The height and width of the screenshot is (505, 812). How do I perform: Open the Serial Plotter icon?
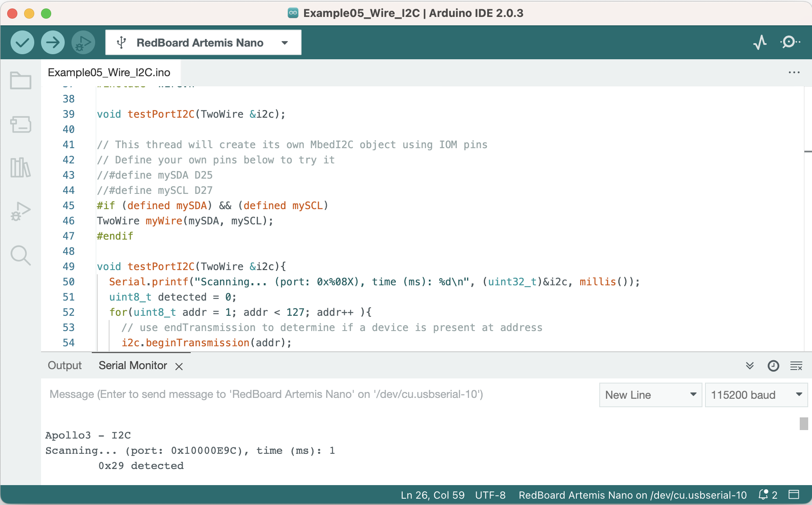(760, 42)
